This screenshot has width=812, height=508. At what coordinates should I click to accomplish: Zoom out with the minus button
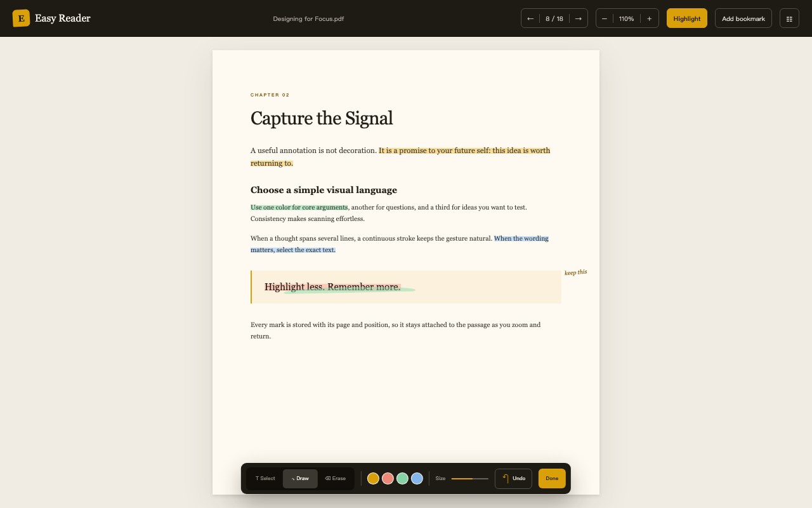coord(605,18)
